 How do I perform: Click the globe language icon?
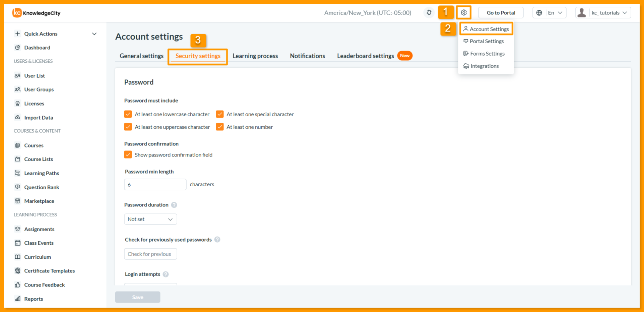(539, 13)
